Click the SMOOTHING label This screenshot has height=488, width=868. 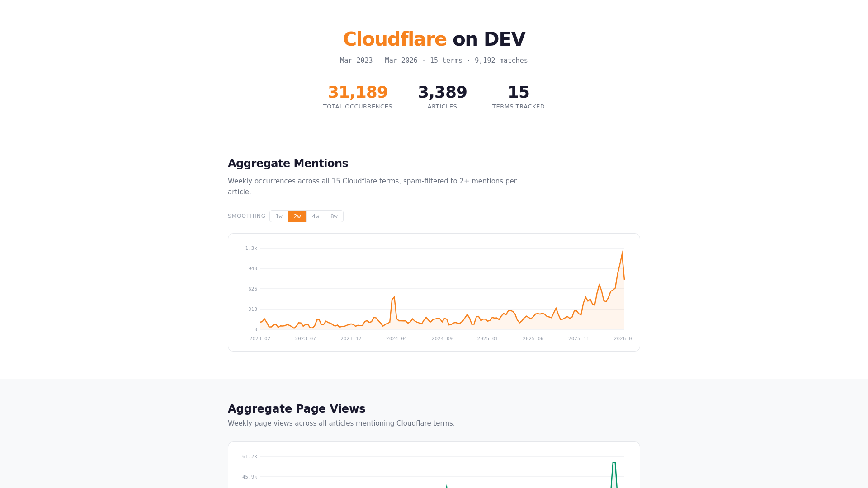click(247, 216)
